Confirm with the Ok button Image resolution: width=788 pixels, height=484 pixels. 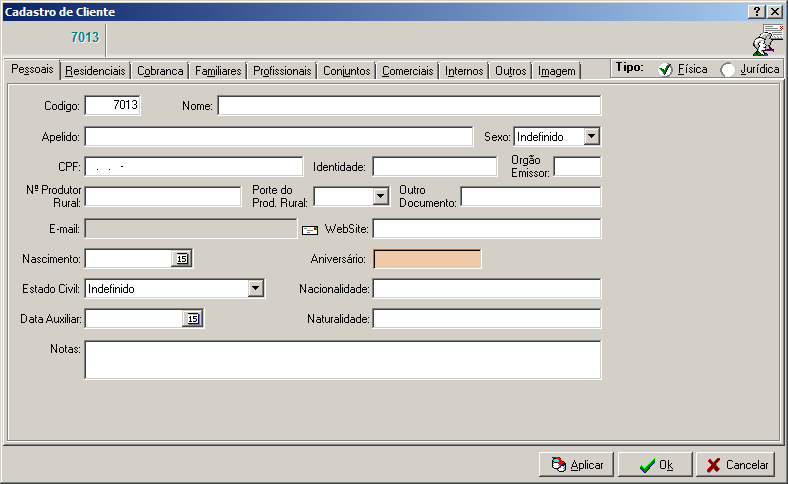(x=655, y=465)
